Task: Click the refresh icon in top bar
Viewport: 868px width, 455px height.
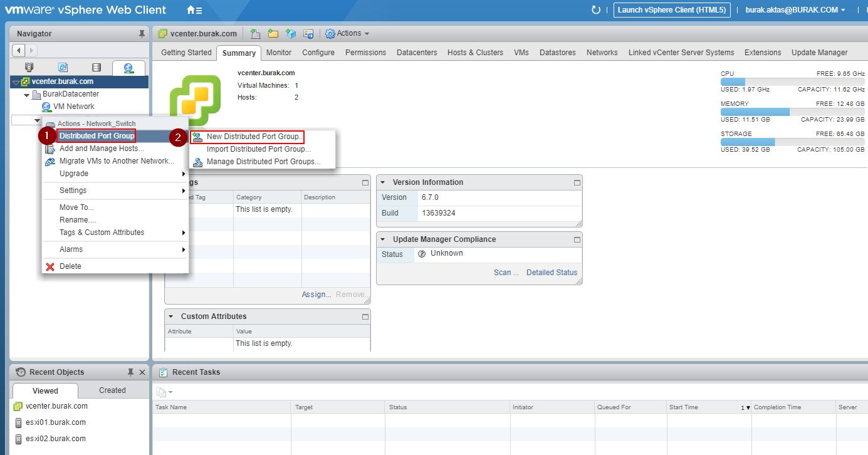Action: (595, 10)
